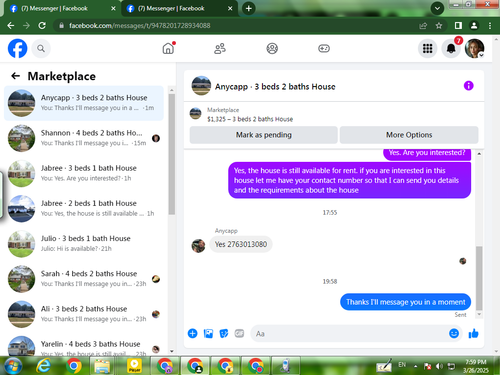Open Windows Explorer folder on taskbar
Screen dimensions: 500x375
click(x=102, y=366)
